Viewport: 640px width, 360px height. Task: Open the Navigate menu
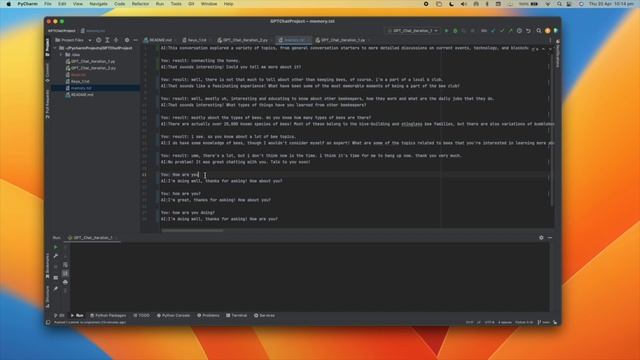[x=98, y=4]
